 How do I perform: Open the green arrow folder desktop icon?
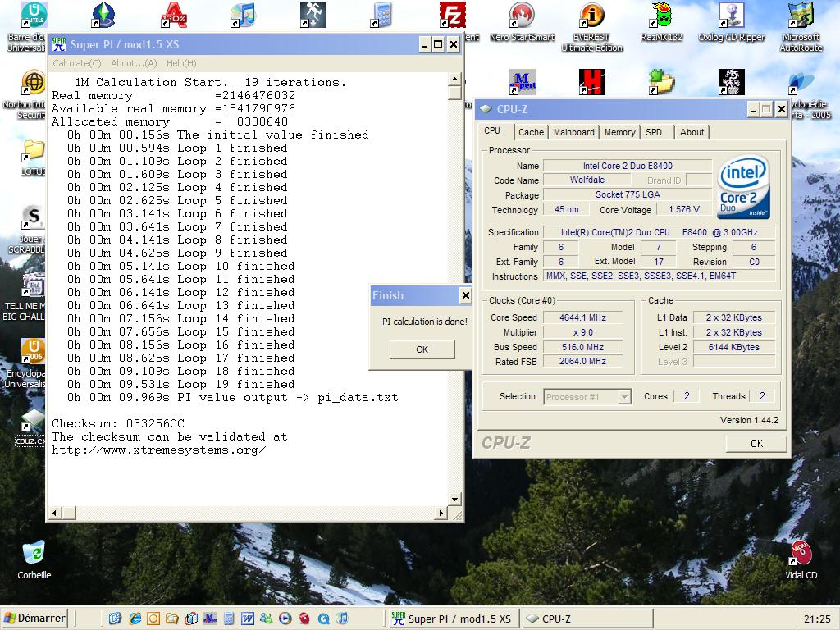click(662, 82)
